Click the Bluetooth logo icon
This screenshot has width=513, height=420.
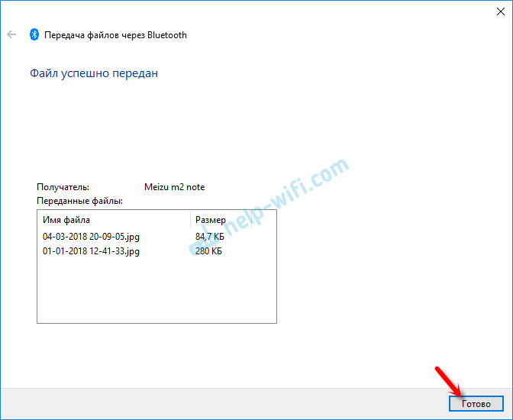(x=34, y=34)
